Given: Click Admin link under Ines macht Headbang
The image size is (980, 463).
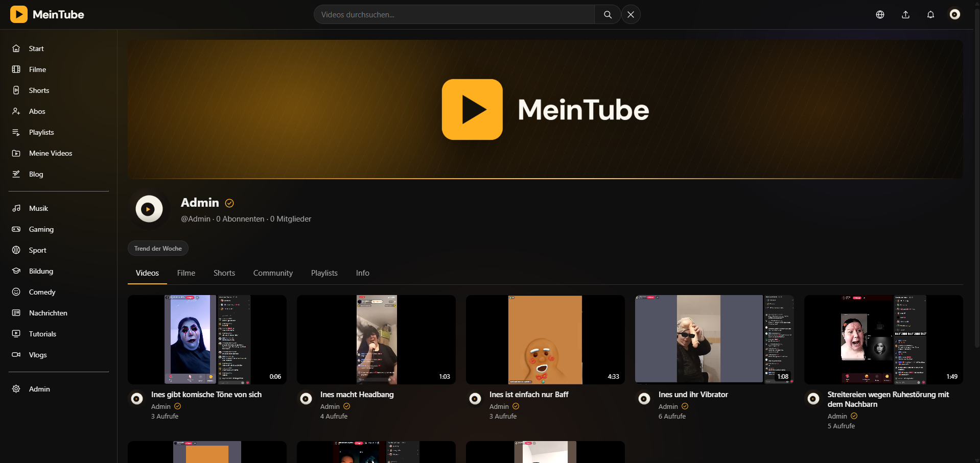Looking at the screenshot, I should (330, 407).
